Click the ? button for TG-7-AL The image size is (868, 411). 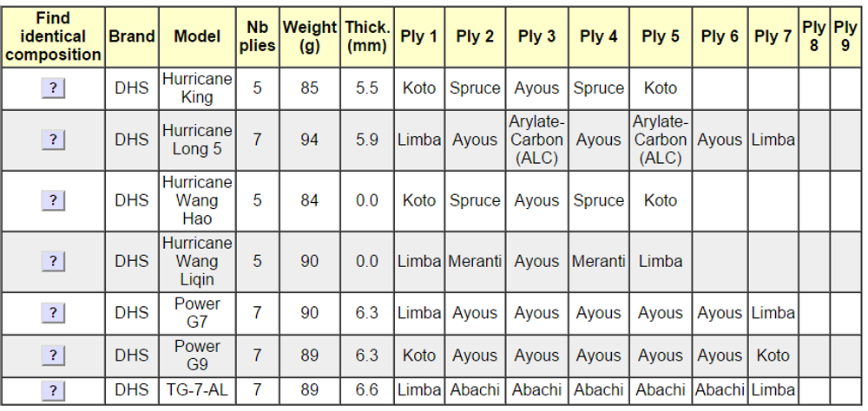[53, 391]
